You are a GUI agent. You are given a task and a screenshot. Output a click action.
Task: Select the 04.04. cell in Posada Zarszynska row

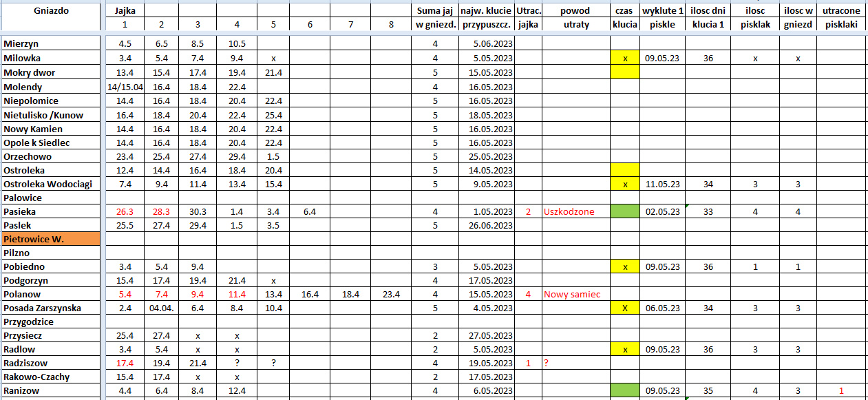point(161,308)
